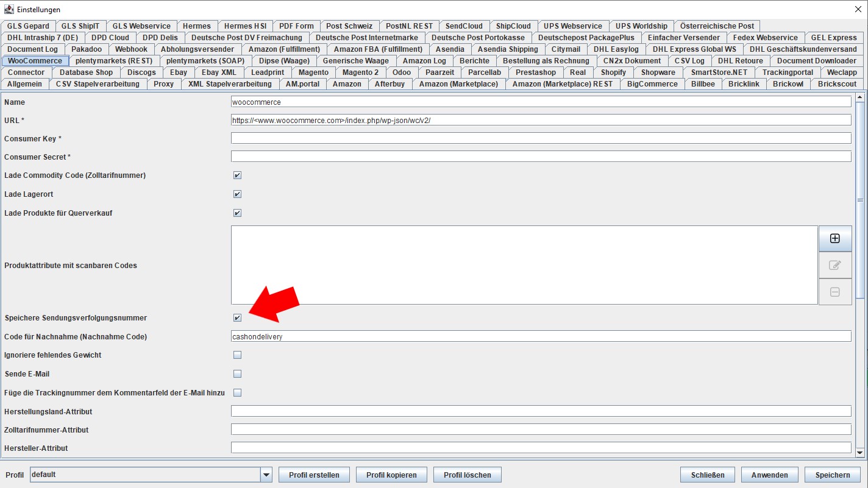Select the Fedex Webservice tab
This screenshot has width=868, height=488.
point(766,38)
